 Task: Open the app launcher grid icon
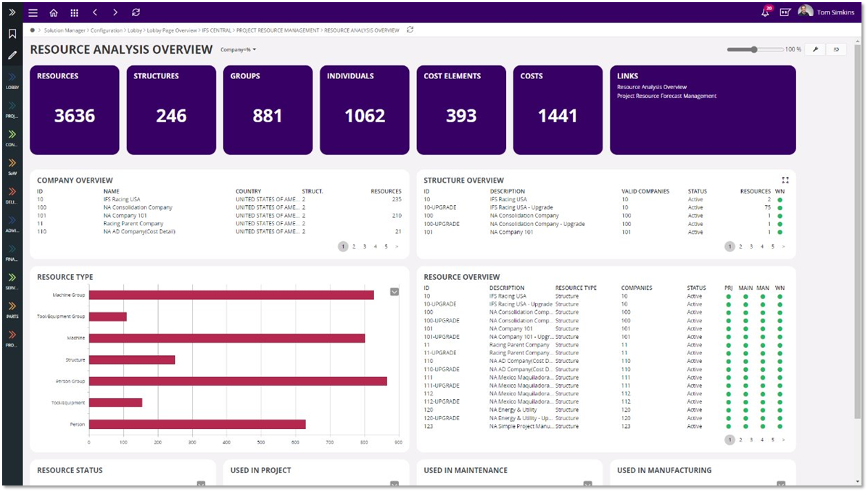pyautogui.click(x=74, y=12)
